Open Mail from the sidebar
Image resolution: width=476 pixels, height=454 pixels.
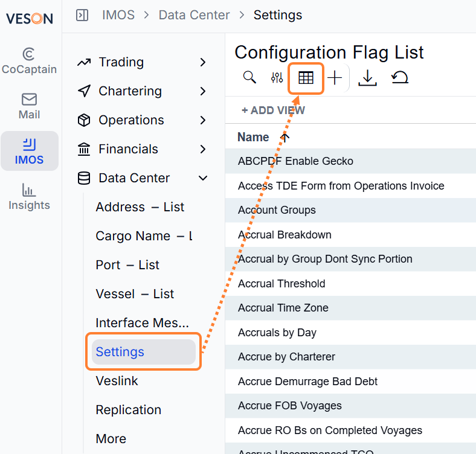pos(29,106)
